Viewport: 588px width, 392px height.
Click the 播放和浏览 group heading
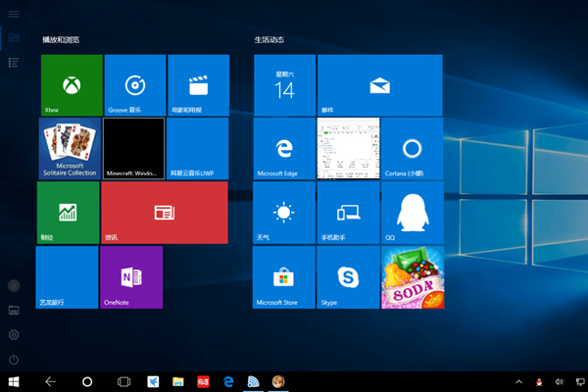coord(61,40)
